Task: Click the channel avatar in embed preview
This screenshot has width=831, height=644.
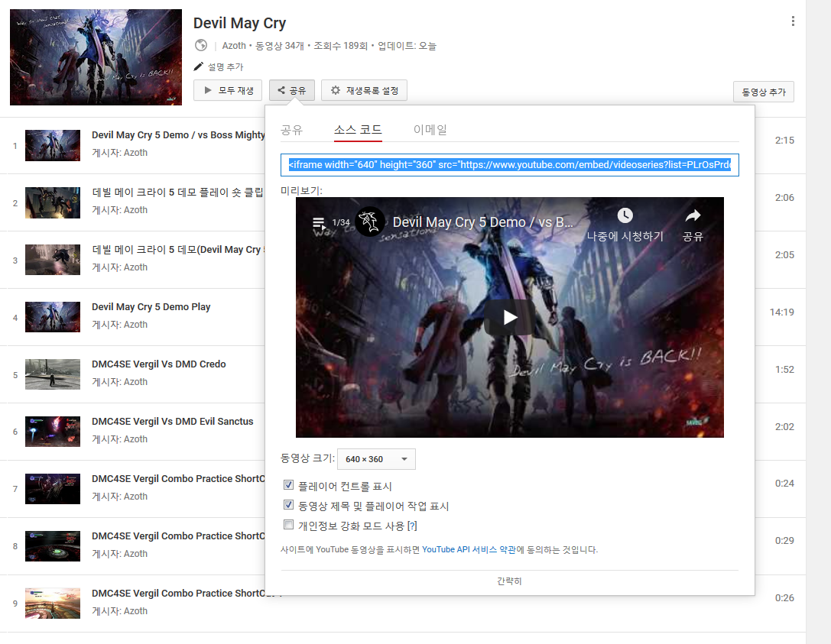Action: [x=370, y=222]
